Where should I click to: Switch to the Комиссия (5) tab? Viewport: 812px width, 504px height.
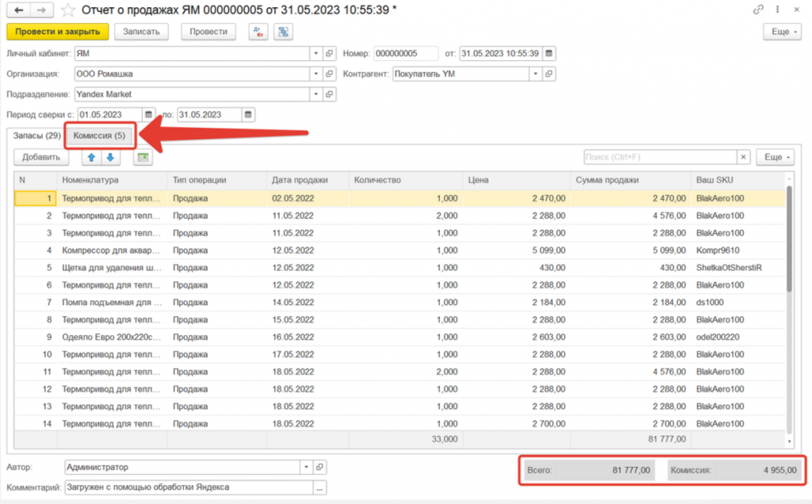(100, 136)
